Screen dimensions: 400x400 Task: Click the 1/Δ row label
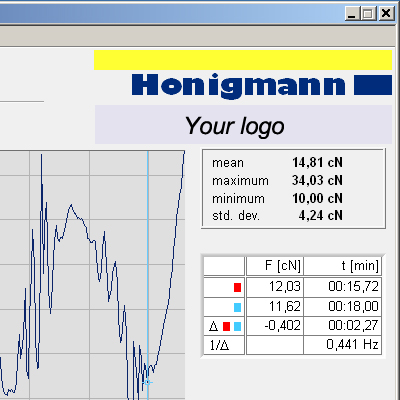point(219,345)
